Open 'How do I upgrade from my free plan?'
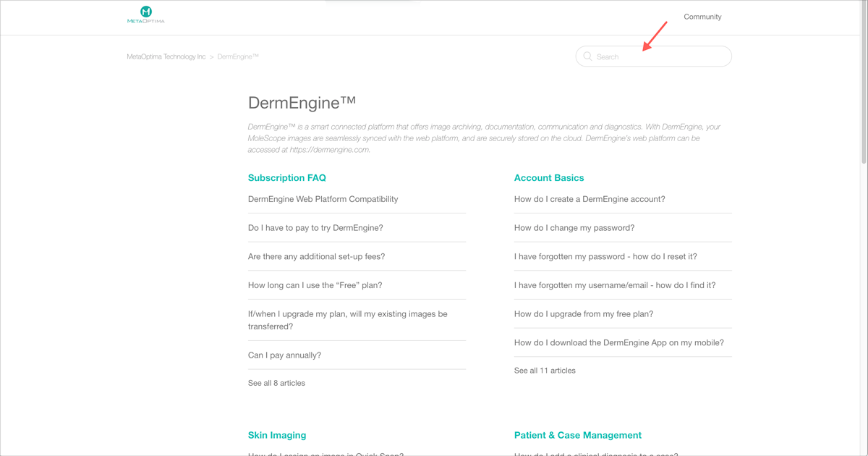This screenshot has height=456, width=868. (584, 314)
